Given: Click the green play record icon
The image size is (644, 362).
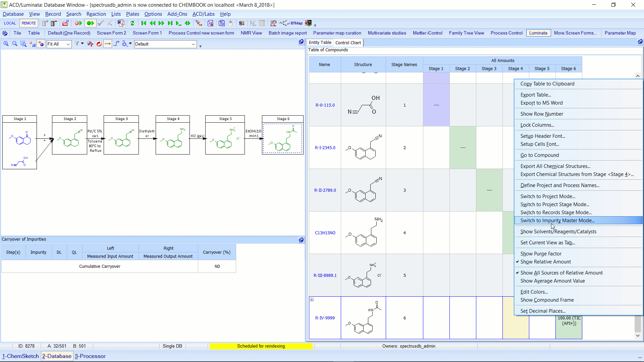Looking at the screenshot, I should (x=90, y=23).
